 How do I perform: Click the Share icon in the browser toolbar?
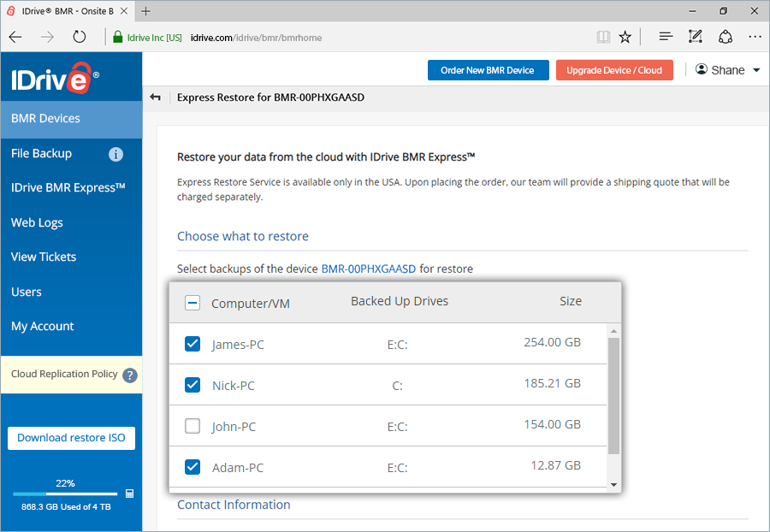tap(726, 36)
